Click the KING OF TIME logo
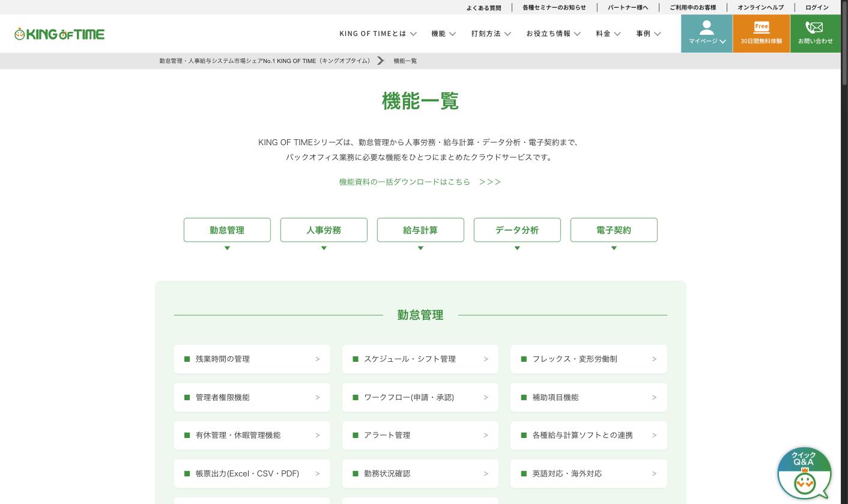The width and height of the screenshot is (848, 504). 59,34
